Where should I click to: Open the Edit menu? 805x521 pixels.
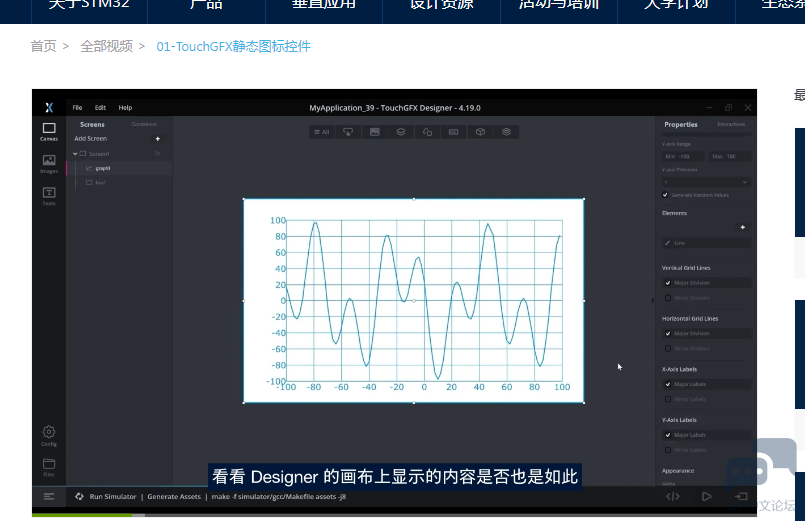pyautogui.click(x=100, y=108)
